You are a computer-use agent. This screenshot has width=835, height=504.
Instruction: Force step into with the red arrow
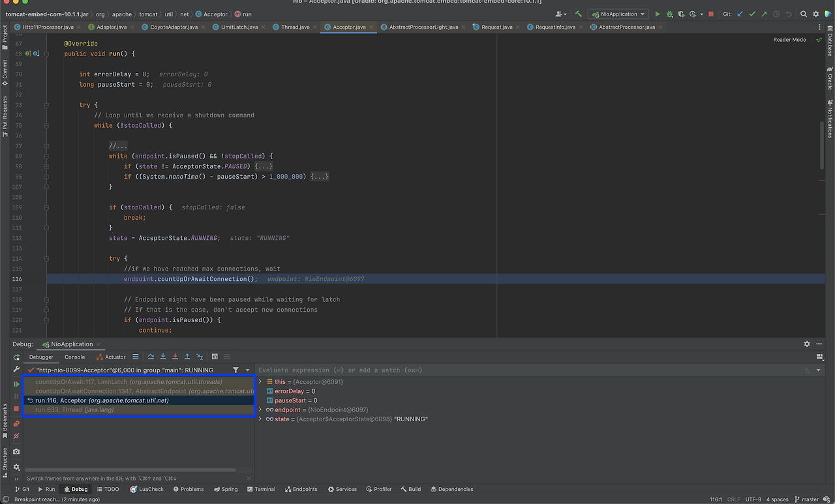(x=175, y=357)
